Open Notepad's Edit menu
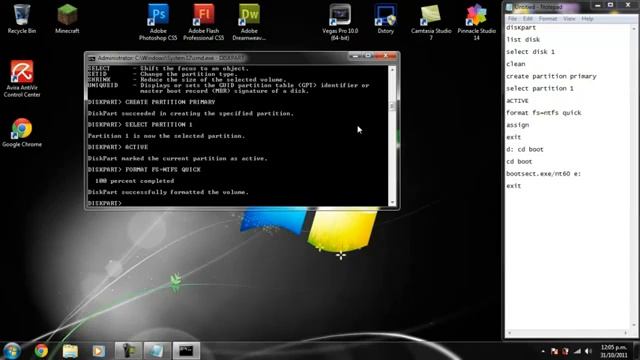This screenshot has width=640, height=360. coord(528,19)
